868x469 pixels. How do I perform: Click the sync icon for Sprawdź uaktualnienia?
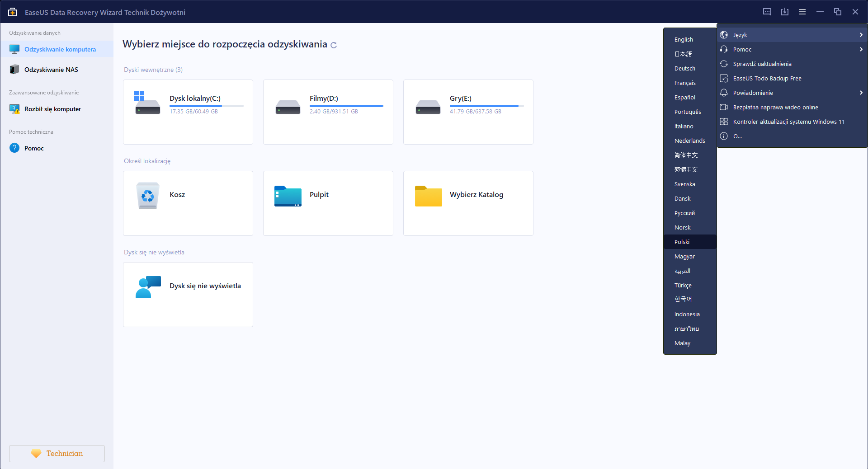(x=724, y=64)
